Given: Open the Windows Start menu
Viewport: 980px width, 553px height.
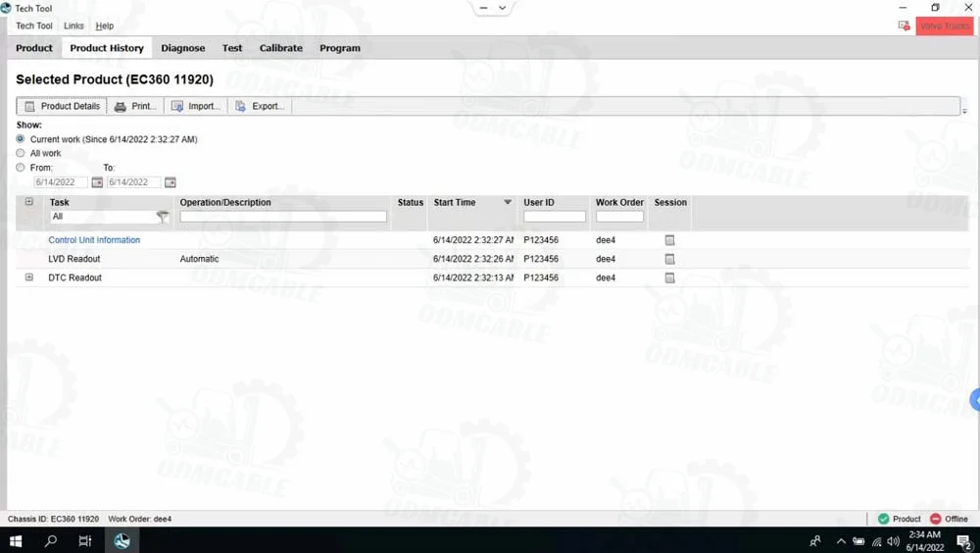Looking at the screenshot, I should (16, 540).
